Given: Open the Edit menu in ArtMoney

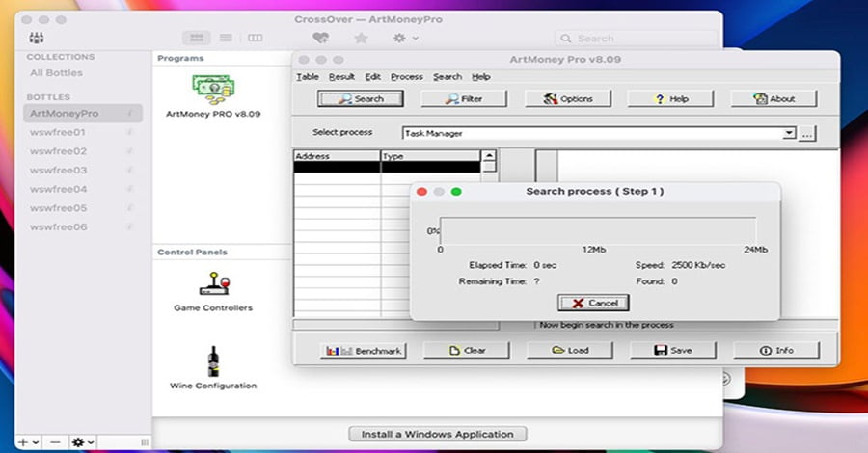Looking at the screenshot, I should click(372, 77).
